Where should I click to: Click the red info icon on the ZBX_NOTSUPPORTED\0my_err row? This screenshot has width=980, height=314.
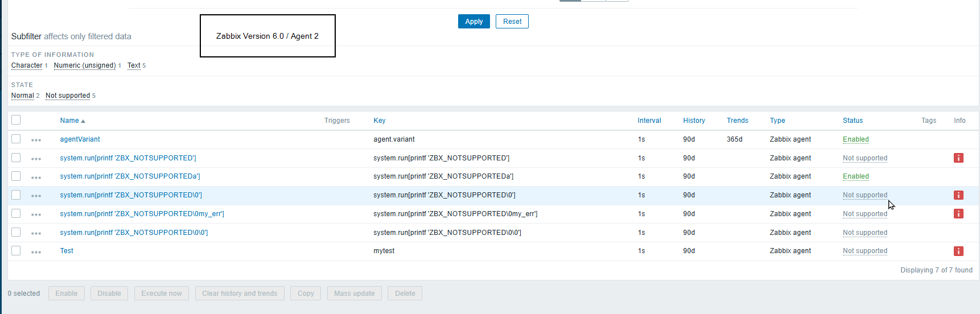[958, 214]
